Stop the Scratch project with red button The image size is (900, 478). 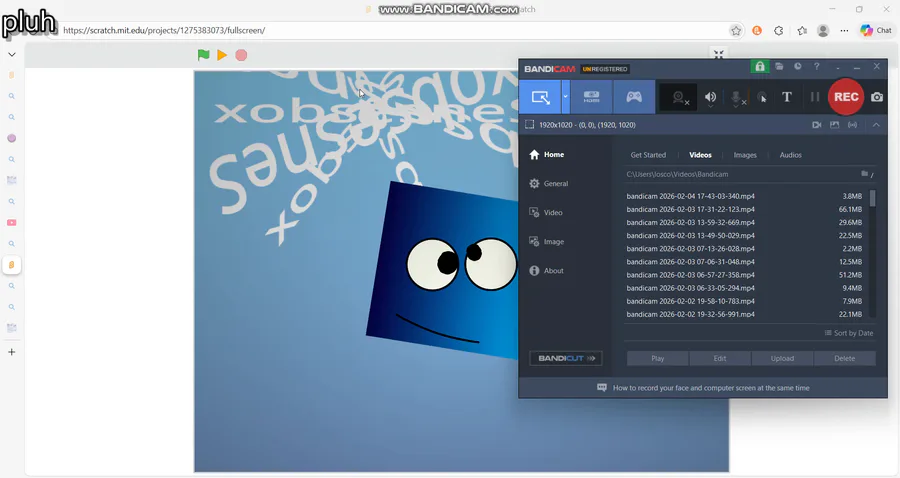241,55
